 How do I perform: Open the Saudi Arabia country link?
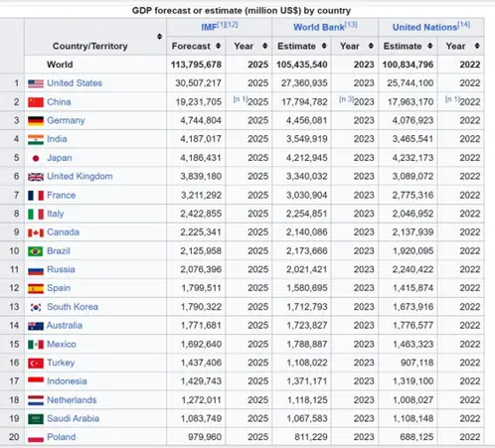click(x=73, y=418)
